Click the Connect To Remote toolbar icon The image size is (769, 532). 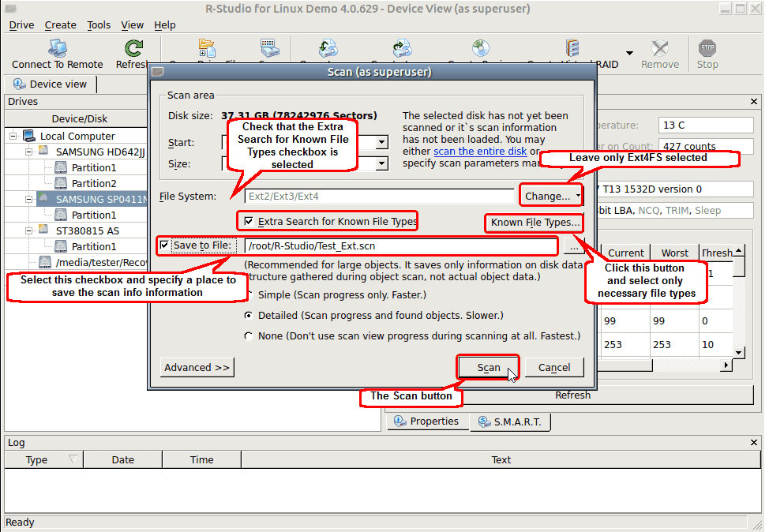pyautogui.click(x=58, y=48)
